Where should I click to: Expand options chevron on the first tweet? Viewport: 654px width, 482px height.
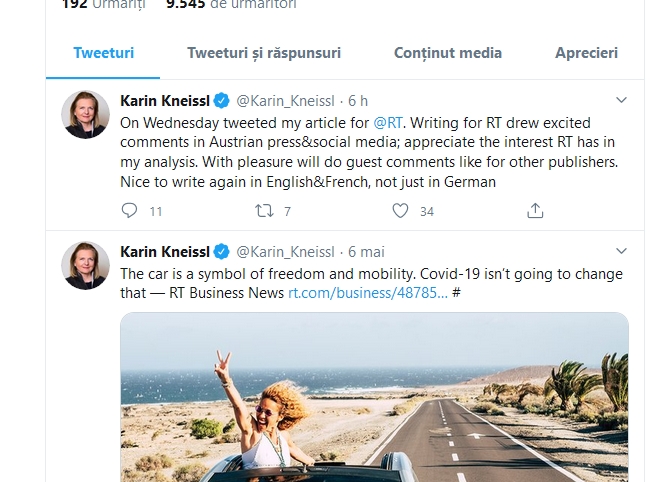(x=621, y=100)
